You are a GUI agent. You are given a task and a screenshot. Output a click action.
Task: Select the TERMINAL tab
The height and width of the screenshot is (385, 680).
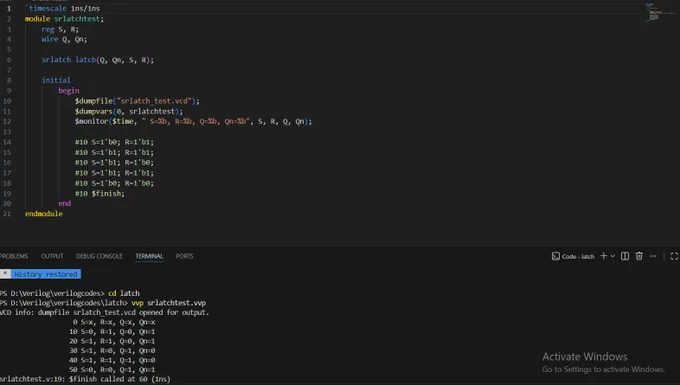pyautogui.click(x=149, y=256)
